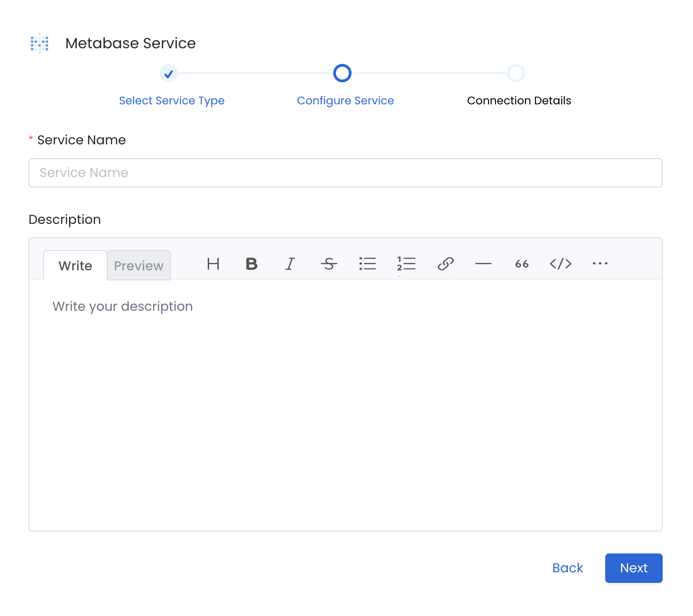693x616 pixels.
Task: Apply Heading formatting in the description editor
Action: click(x=213, y=264)
